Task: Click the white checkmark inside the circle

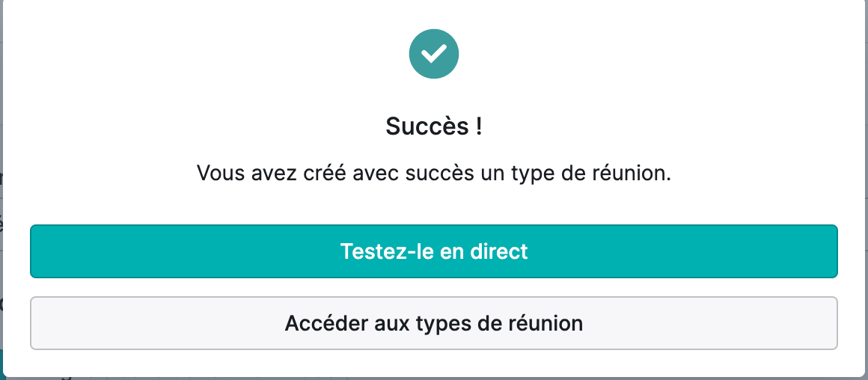Action: [x=434, y=54]
